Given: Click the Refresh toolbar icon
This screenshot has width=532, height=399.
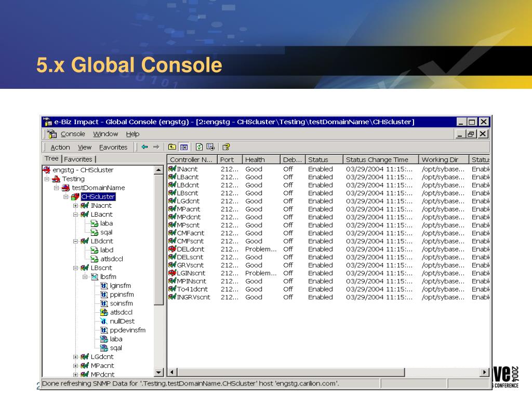Looking at the screenshot, I should click(199, 147).
